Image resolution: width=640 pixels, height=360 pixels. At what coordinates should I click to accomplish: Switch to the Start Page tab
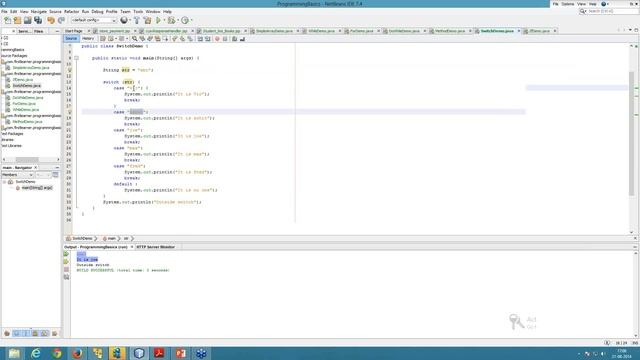[74, 31]
